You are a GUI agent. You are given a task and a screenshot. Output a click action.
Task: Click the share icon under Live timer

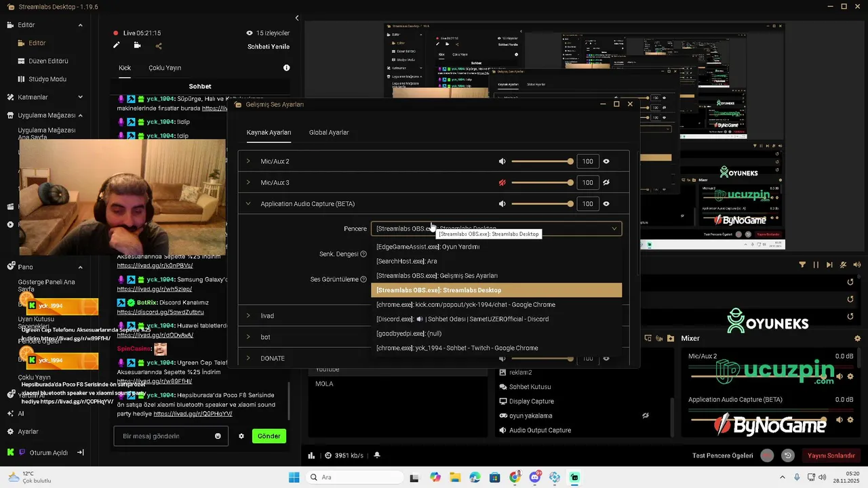(x=159, y=46)
